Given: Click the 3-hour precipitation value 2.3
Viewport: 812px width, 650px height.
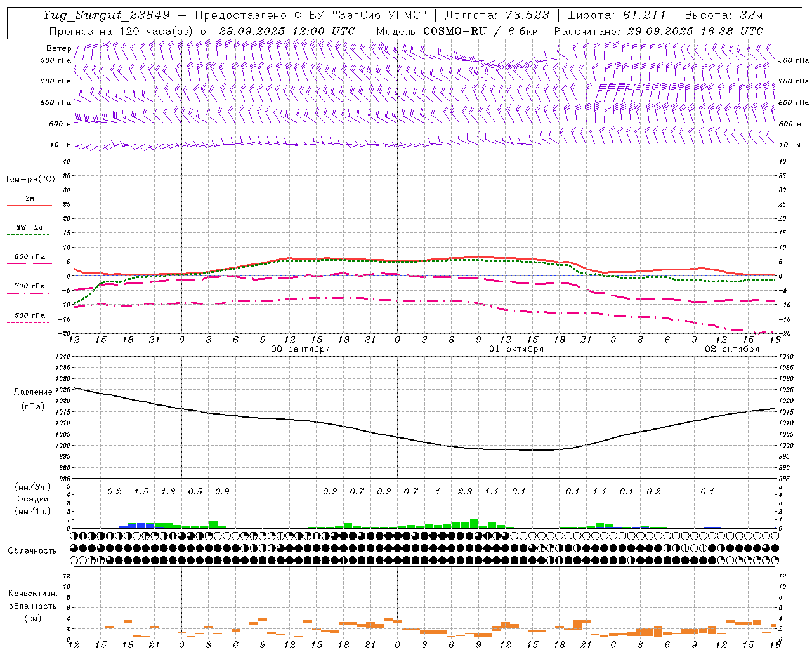Looking at the screenshot, I should (464, 492).
